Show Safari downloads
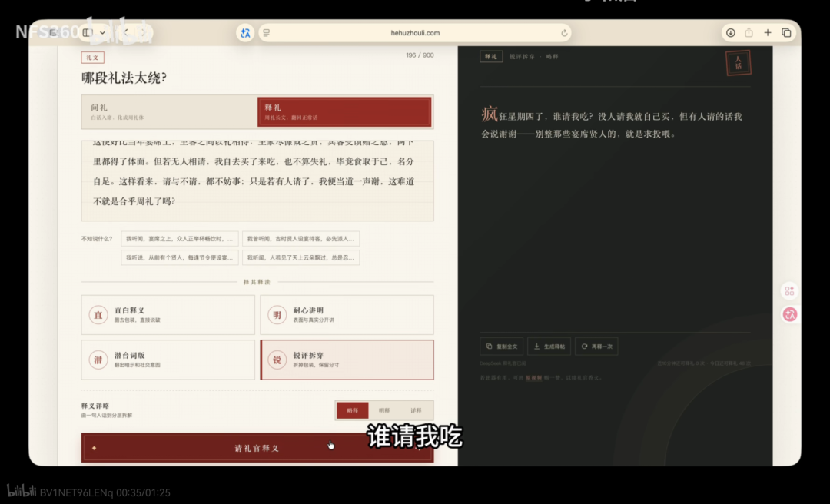 tap(731, 33)
